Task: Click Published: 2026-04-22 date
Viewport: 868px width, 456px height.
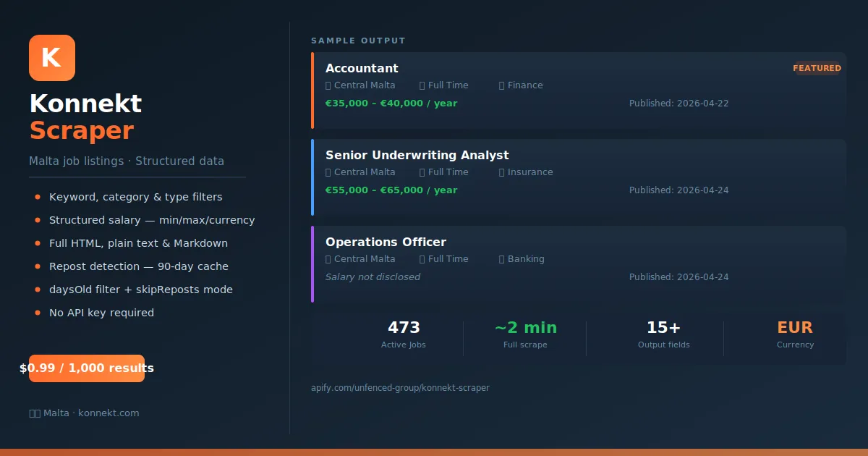Action: pyautogui.click(x=679, y=104)
